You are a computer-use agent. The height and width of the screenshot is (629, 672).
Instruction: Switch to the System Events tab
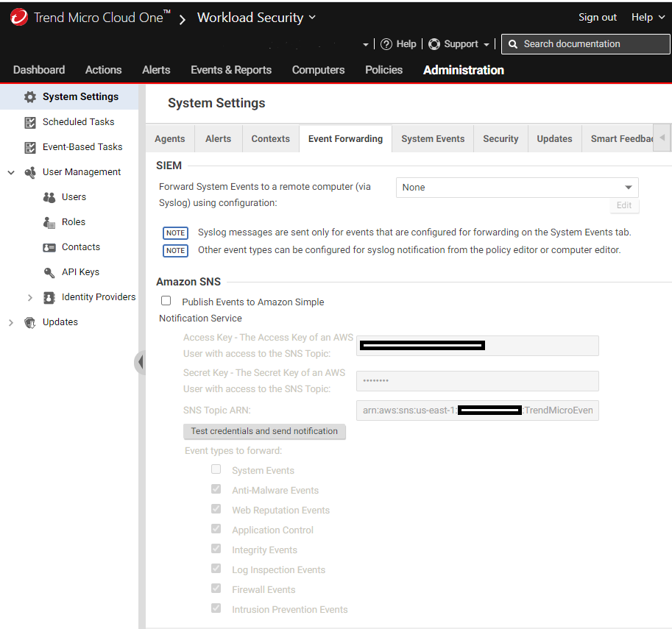click(433, 139)
